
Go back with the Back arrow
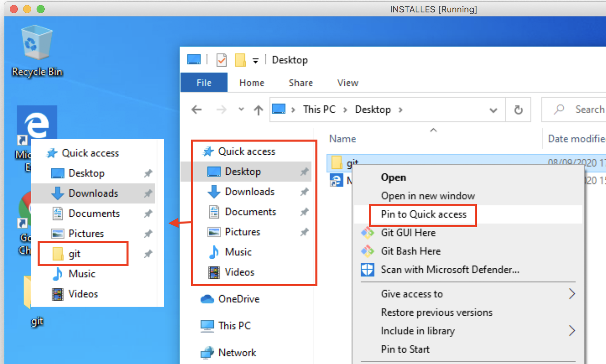[197, 109]
